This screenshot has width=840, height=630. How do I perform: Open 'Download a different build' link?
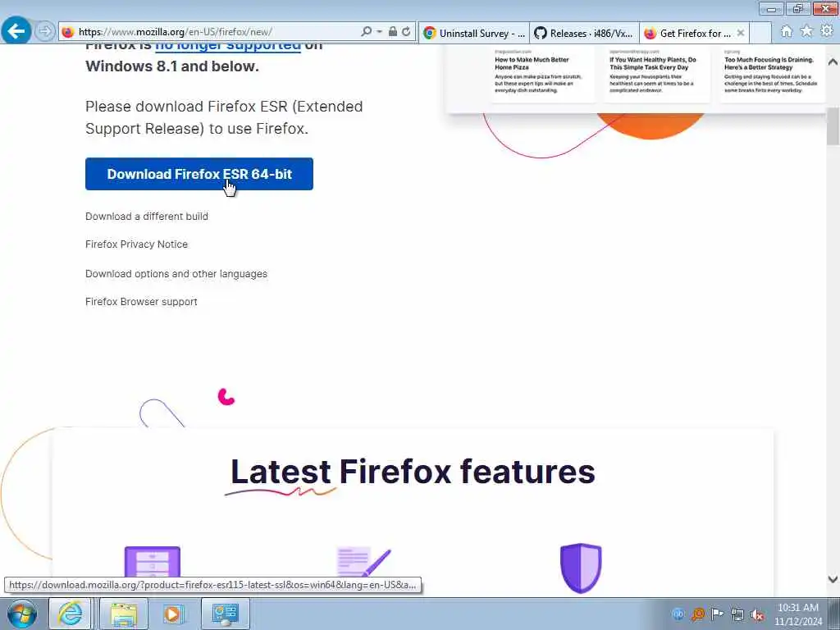point(146,217)
